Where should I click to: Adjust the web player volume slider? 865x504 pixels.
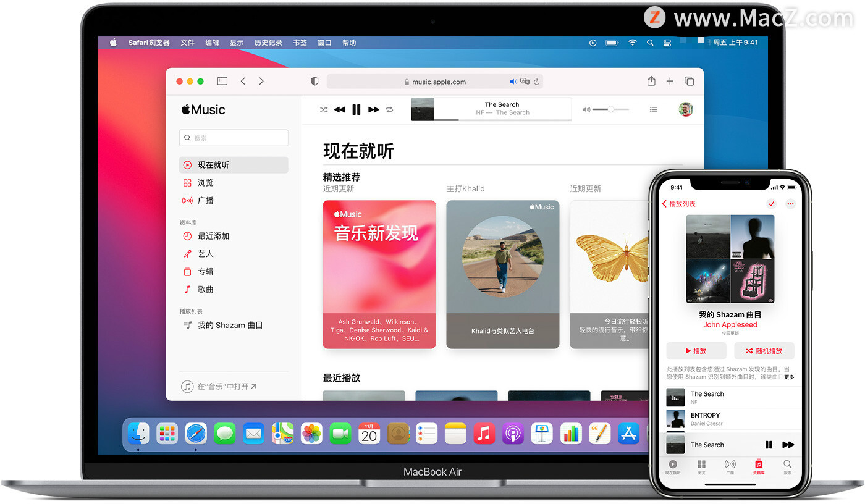[610, 109]
